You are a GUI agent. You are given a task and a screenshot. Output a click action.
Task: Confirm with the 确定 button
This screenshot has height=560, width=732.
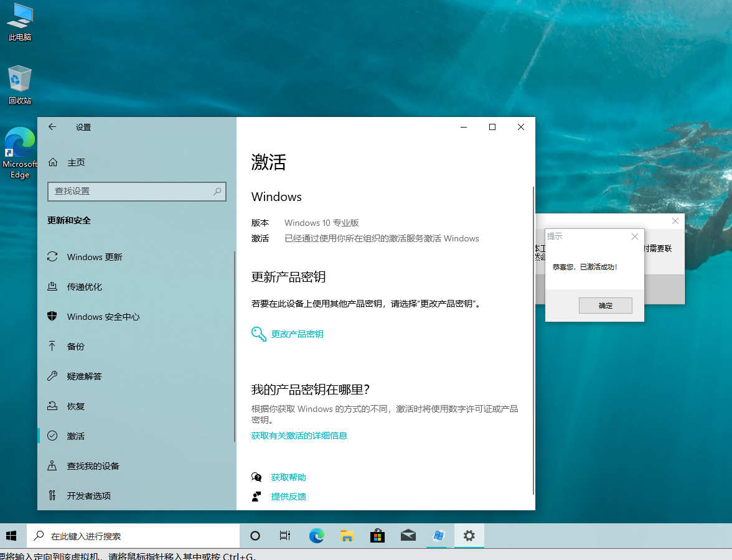[x=606, y=306]
